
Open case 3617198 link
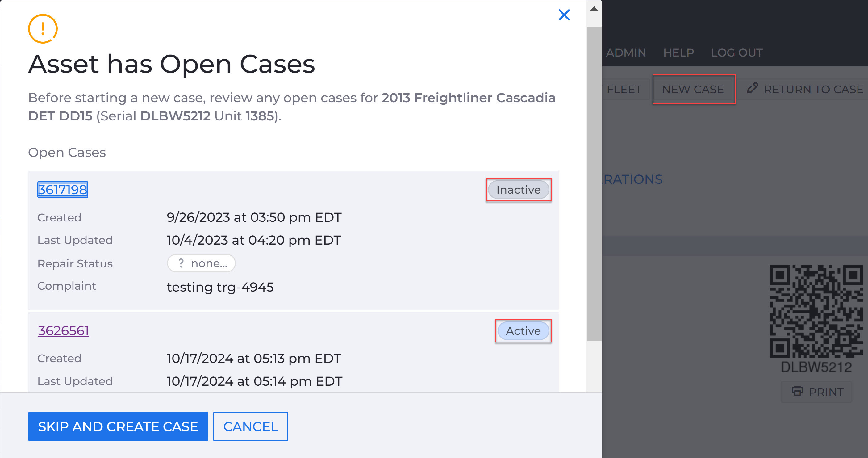(63, 189)
